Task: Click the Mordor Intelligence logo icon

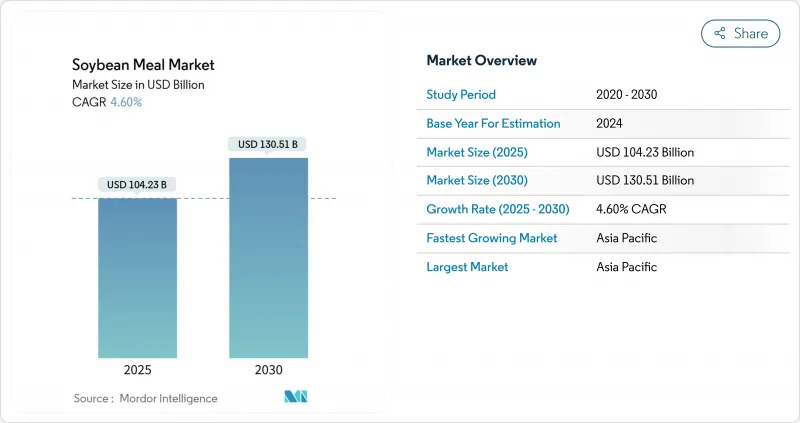Action: (295, 397)
